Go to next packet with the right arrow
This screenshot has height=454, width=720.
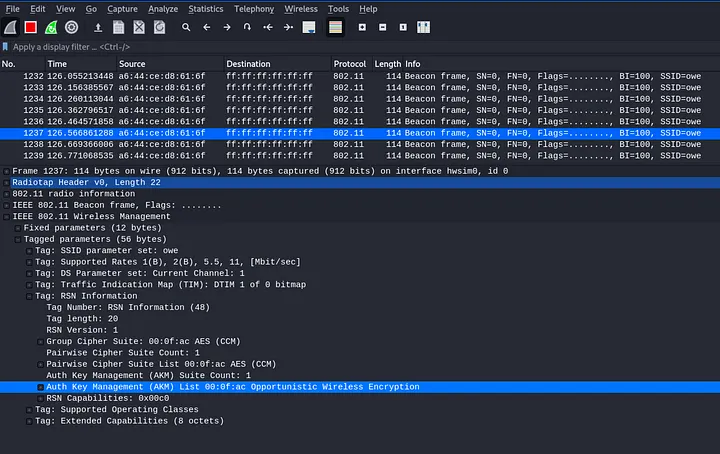[227, 27]
